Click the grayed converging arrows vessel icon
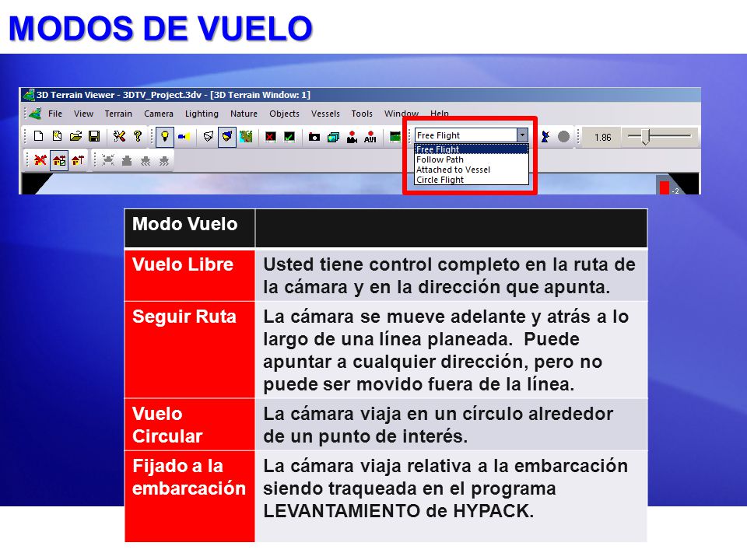 (x=108, y=160)
